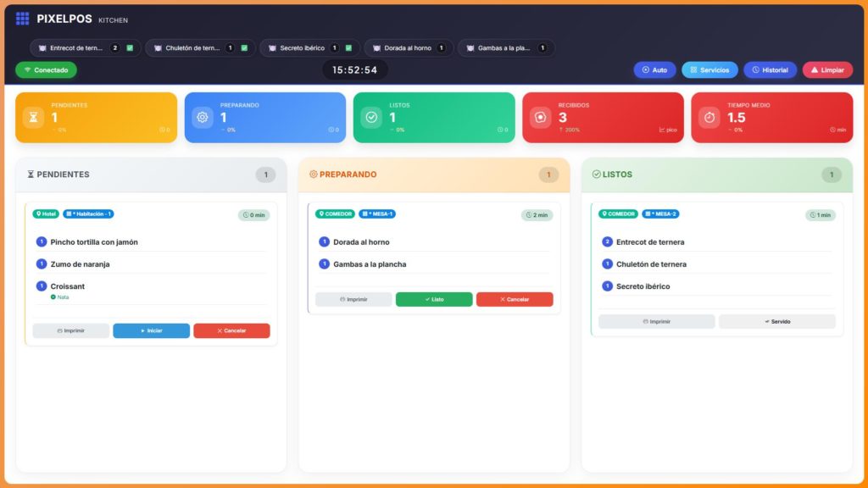Click the quantity badge beside Zumo de naranja
This screenshot has width=868, height=488.
click(42, 264)
